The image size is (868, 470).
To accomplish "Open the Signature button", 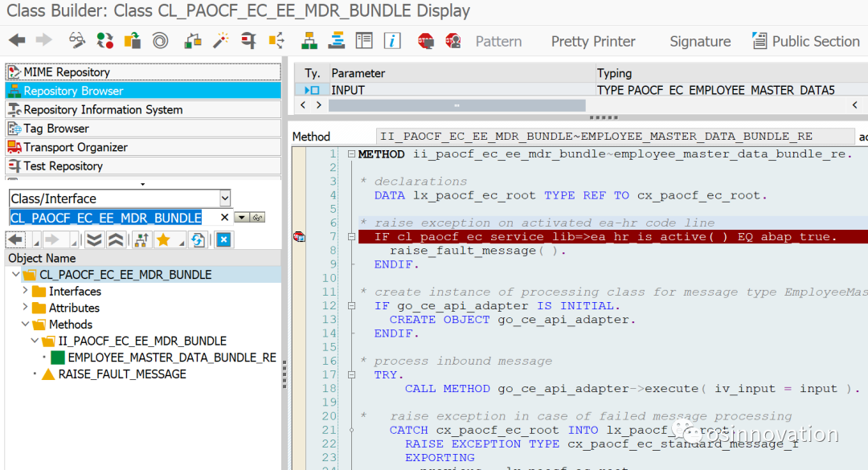I will [x=700, y=42].
